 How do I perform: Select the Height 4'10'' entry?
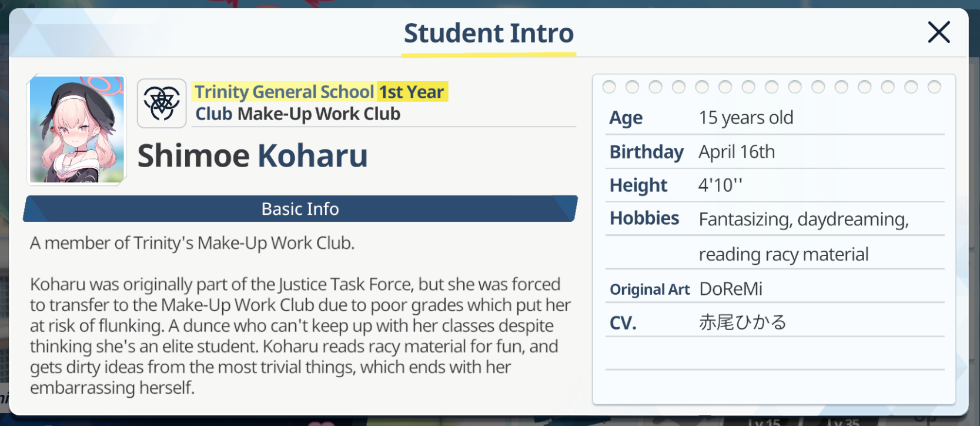point(775,185)
